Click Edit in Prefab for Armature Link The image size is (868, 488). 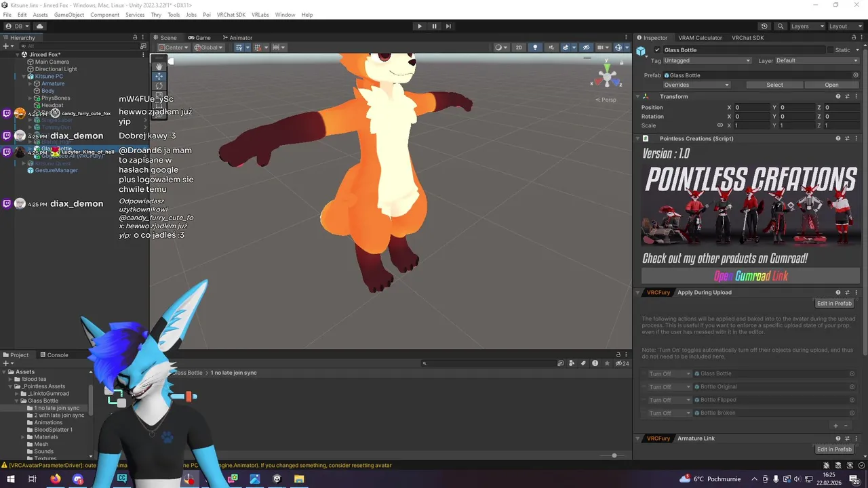834,449
